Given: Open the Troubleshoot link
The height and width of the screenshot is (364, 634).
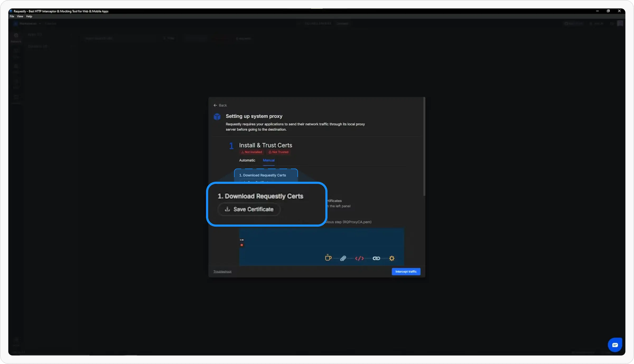Looking at the screenshot, I should click(222, 271).
